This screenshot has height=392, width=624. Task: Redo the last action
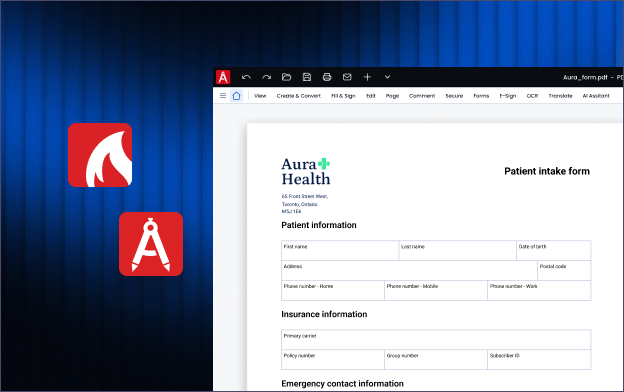[x=266, y=77]
